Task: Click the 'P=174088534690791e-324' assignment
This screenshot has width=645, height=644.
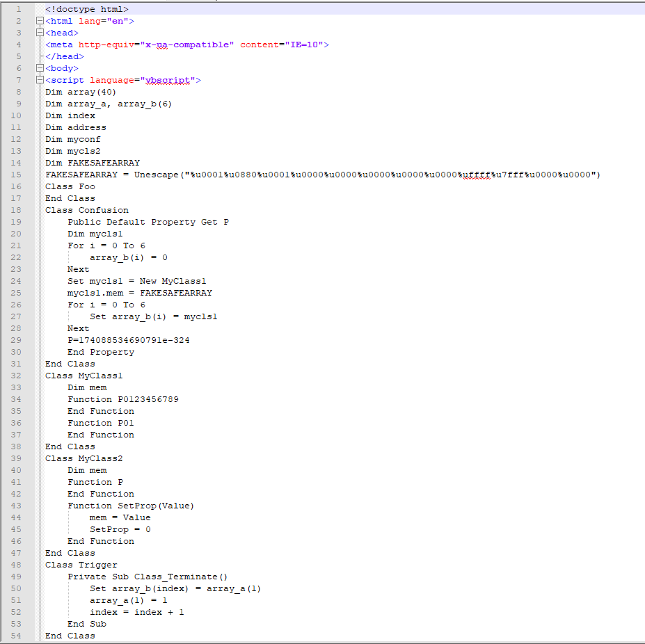Action: click(129, 340)
